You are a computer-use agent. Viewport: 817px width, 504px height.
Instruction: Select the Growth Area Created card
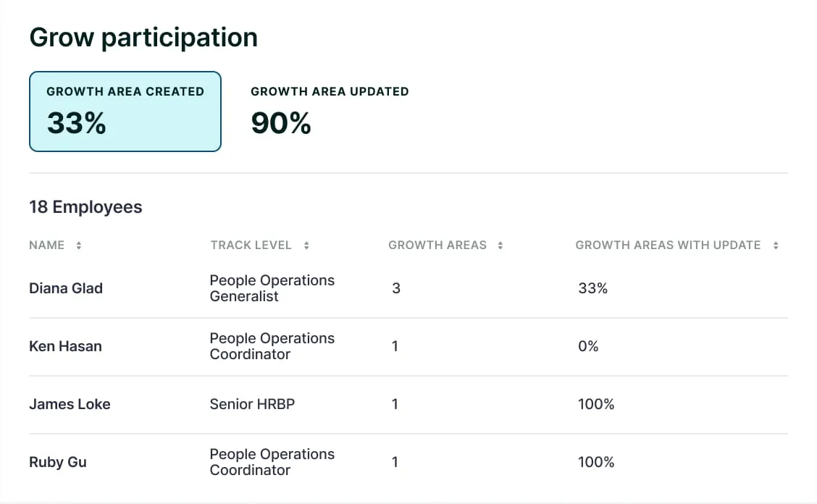125,112
